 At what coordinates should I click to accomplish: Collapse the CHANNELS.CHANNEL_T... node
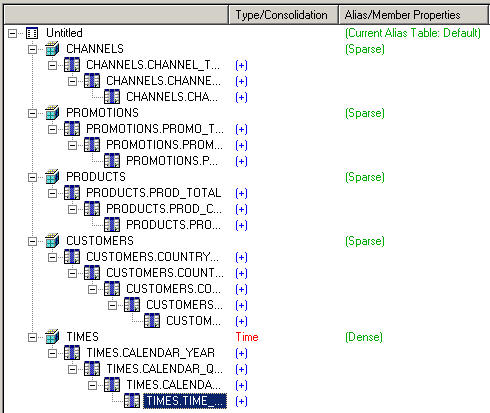52,65
